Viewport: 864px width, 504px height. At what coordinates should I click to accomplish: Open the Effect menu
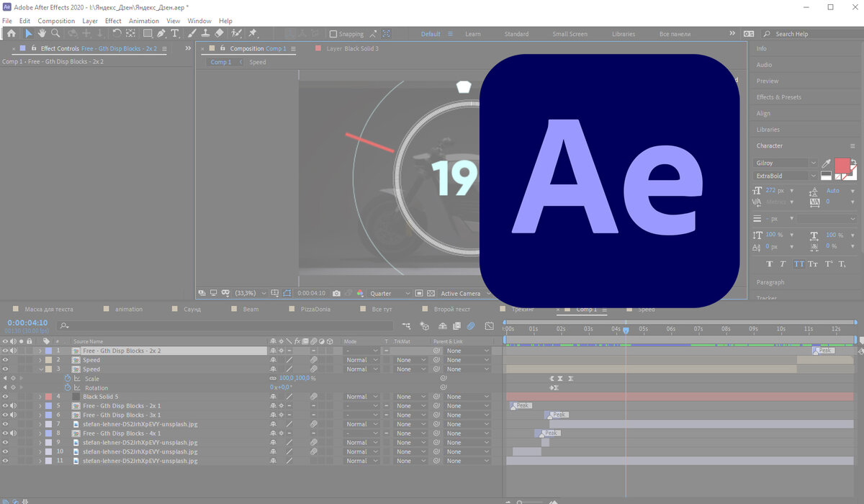(113, 21)
